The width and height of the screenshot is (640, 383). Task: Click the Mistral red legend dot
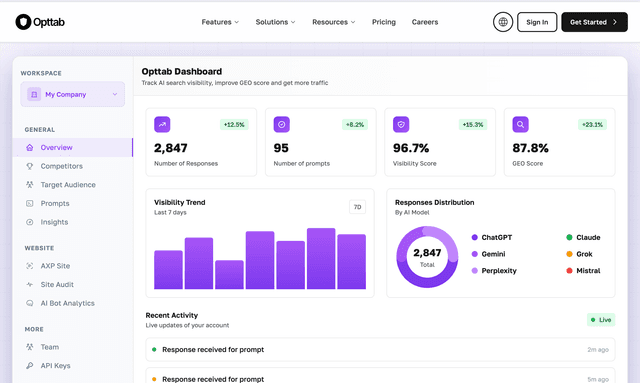tap(569, 271)
